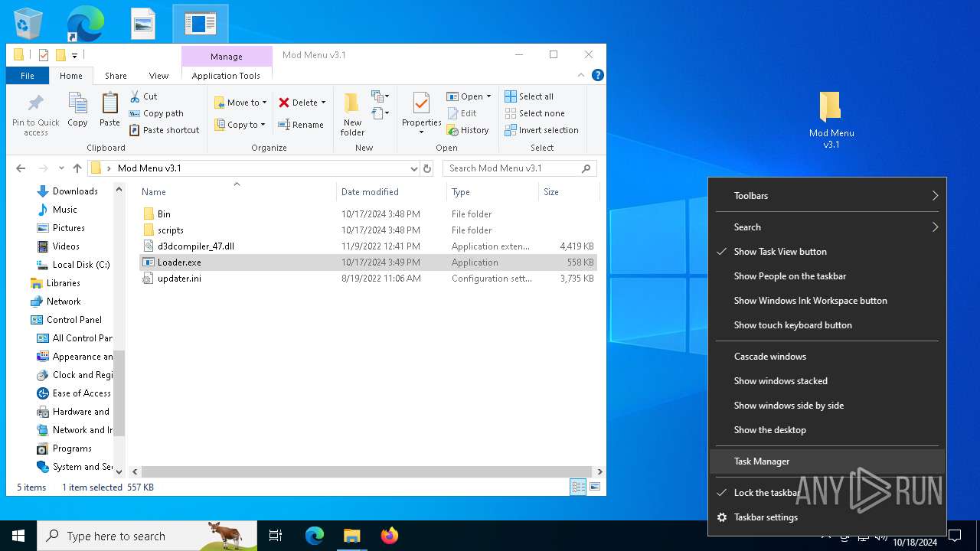The height and width of the screenshot is (551, 980).
Task: Toggle Show Windows Ink Workspace button
Action: (x=828, y=301)
